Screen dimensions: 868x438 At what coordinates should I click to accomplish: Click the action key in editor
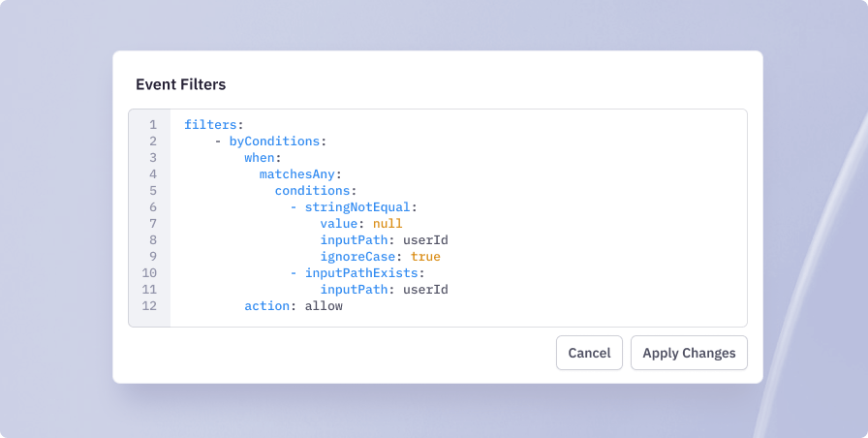point(266,305)
